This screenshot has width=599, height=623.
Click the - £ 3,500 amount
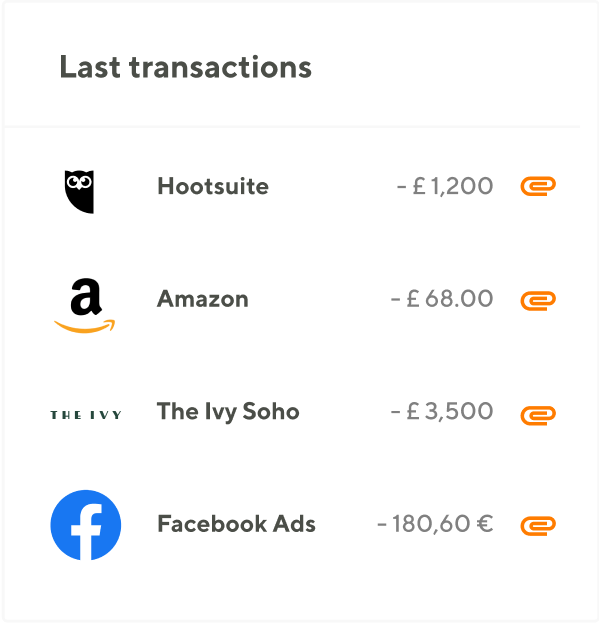[442, 411]
